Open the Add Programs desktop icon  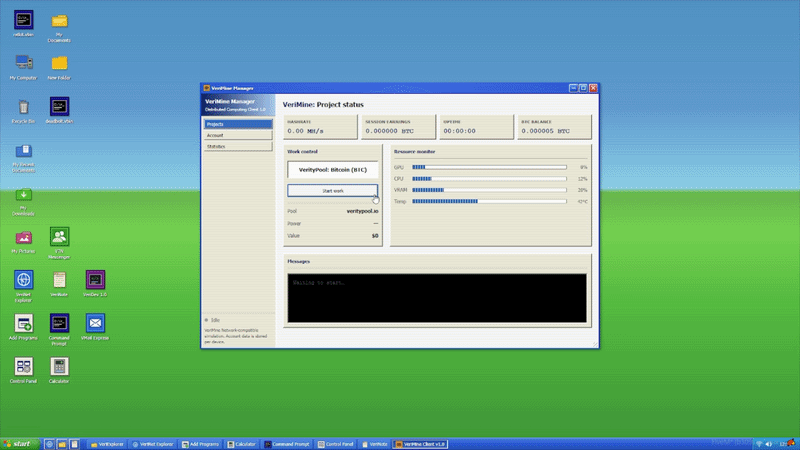pos(23,323)
